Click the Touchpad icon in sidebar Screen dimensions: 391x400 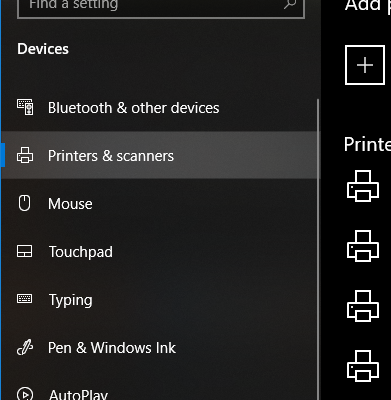point(25,251)
